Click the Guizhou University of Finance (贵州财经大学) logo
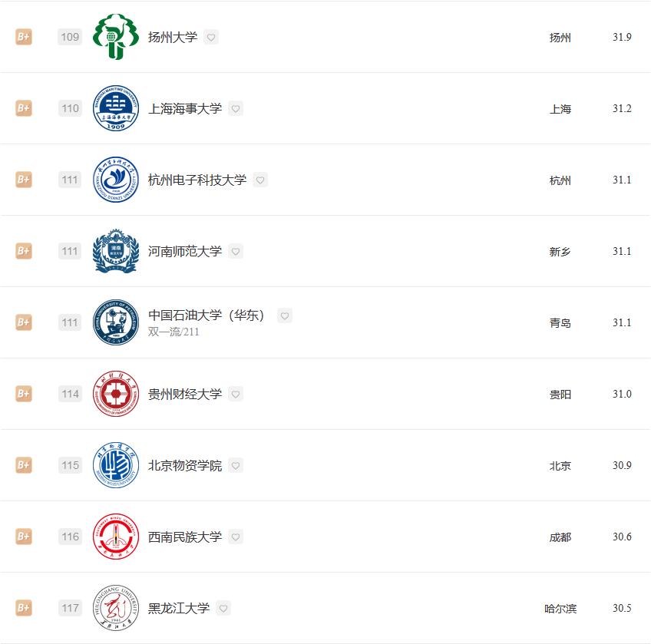This screenshot has height=644, width=651. point(116,394)
